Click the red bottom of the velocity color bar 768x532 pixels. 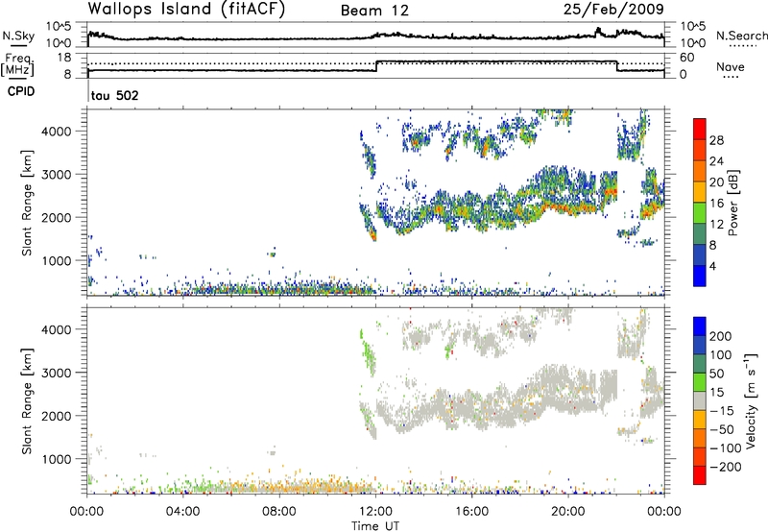point(700,475)
